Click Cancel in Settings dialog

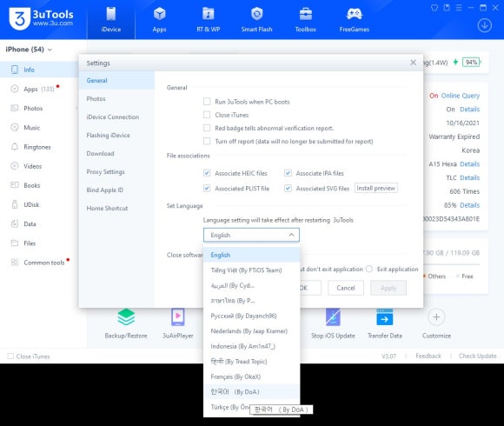(346, 288)
